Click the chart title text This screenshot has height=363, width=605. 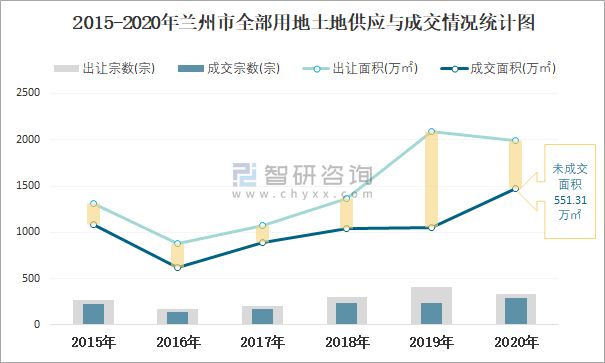(303, 22)
